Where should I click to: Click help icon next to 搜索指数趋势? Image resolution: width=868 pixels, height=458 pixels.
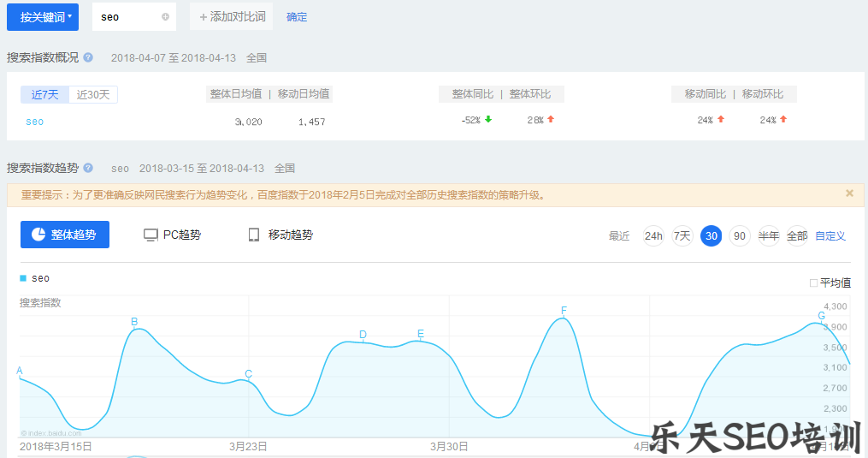click(88, 168)
